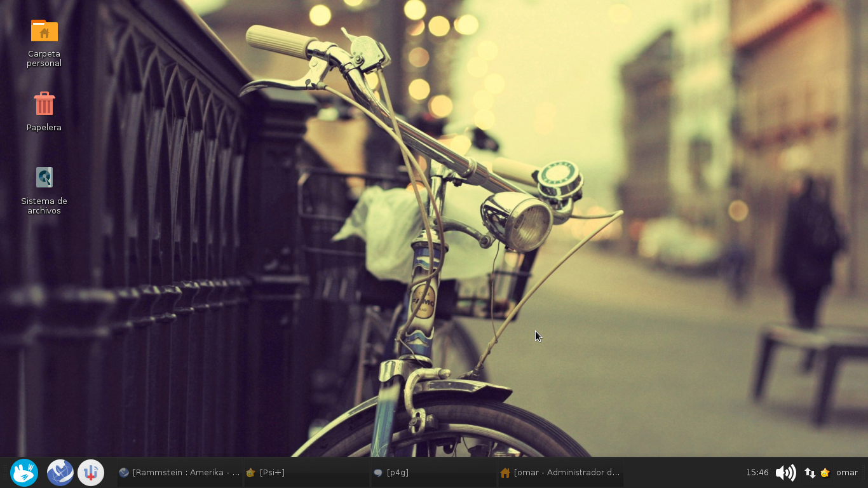Image resolution: width=868 pixels, height=488 pixels.
Task: Restore the omar - Administrador file manager window
Action: [x=560, y=473]
